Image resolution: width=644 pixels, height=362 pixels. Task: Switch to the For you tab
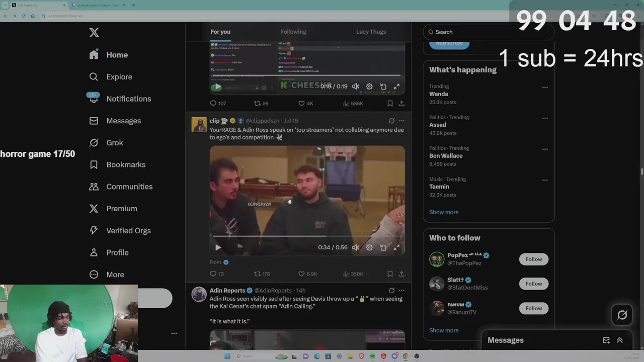point(220,32)
